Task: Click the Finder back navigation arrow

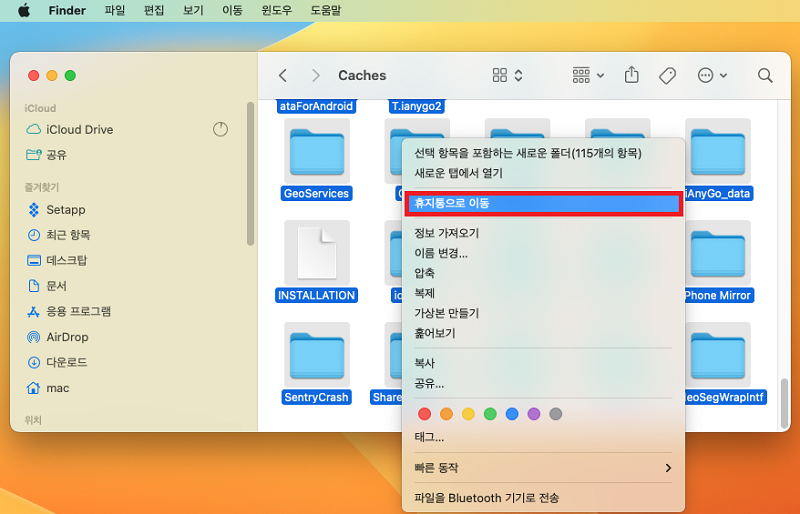Action: [x=283, y=76]
